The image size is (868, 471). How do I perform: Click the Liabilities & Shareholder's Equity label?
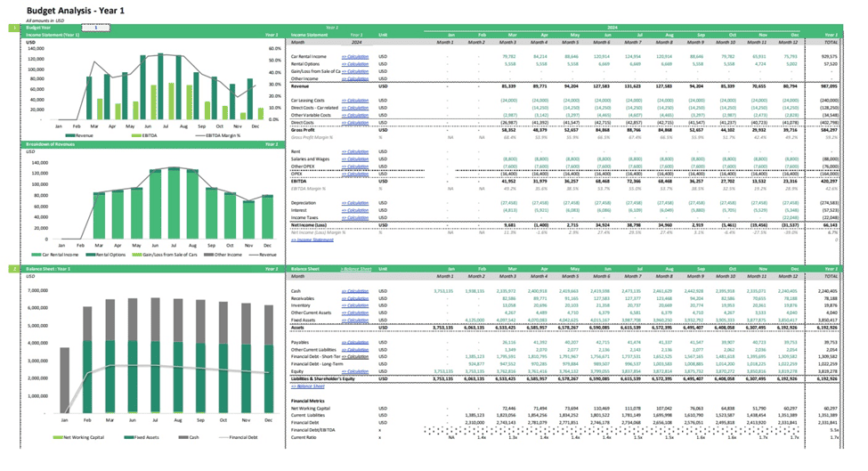[323, 378]
